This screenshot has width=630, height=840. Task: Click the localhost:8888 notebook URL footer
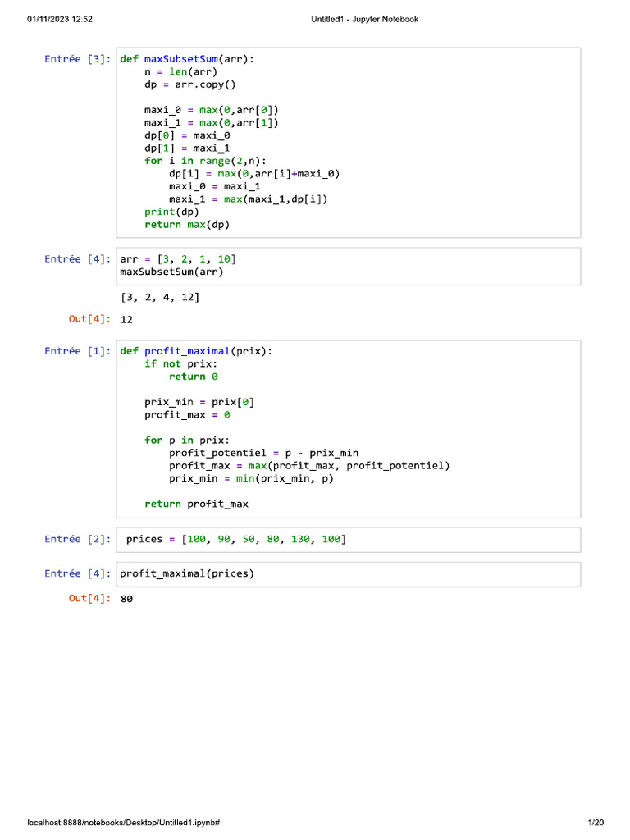point(124,822)
